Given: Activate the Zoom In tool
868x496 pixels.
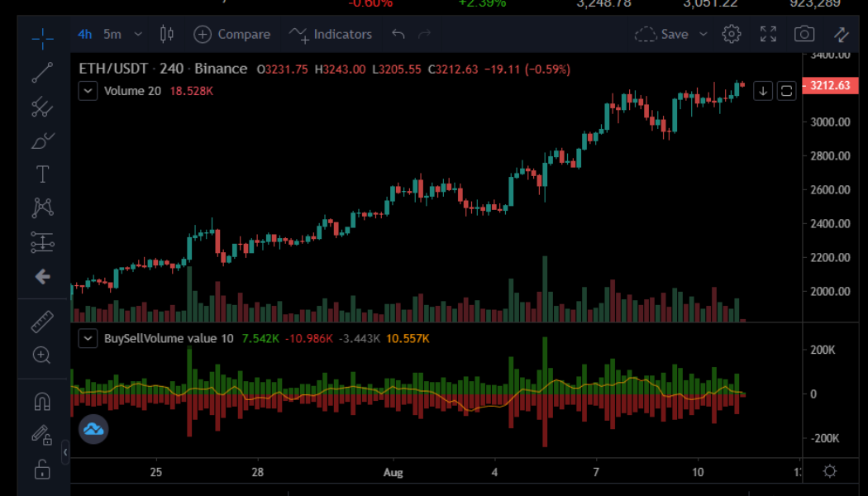Looking at the screenshot, I should click(x=41, y=355).
